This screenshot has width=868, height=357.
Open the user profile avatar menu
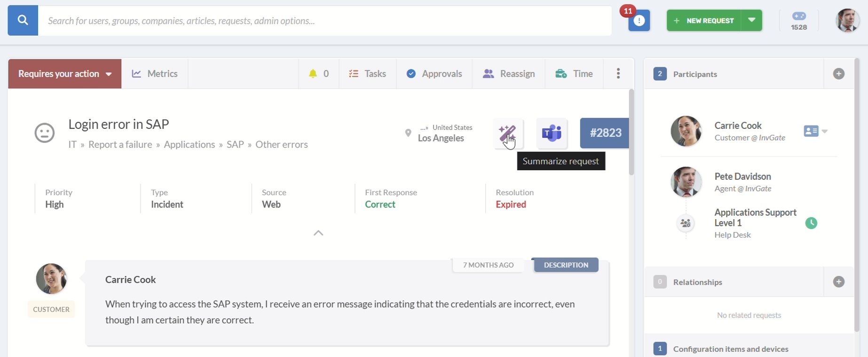coord(847,20)
